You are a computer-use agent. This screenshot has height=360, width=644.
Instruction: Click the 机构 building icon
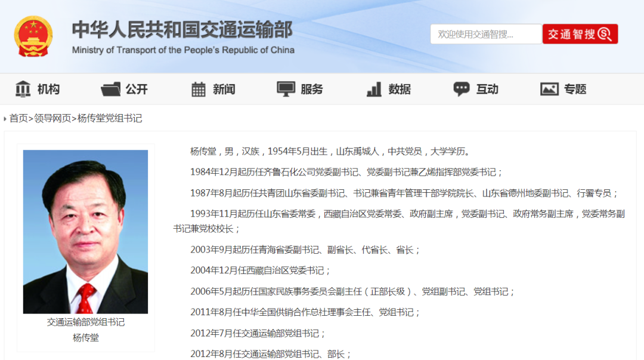23,89
